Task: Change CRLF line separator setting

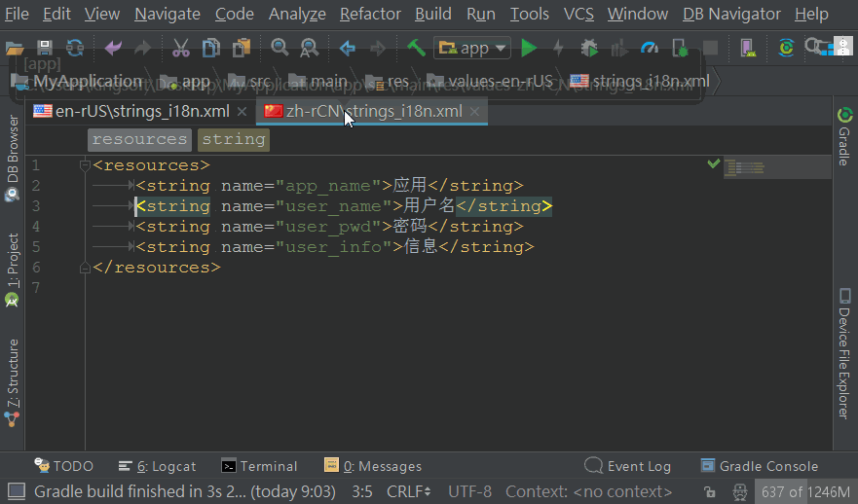Action: tap(409, 491)
